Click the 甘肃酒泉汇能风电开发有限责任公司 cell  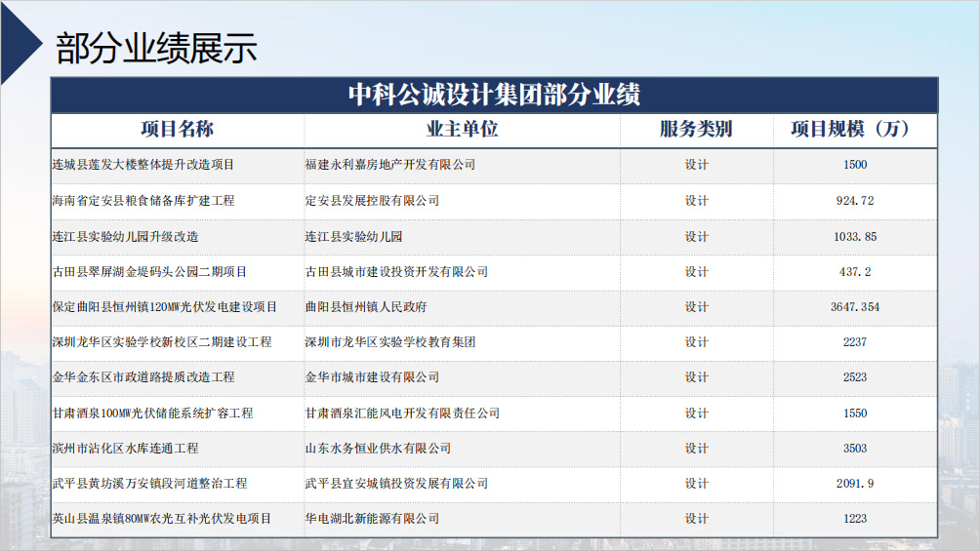pyautogui.click(x=402, y=413)
